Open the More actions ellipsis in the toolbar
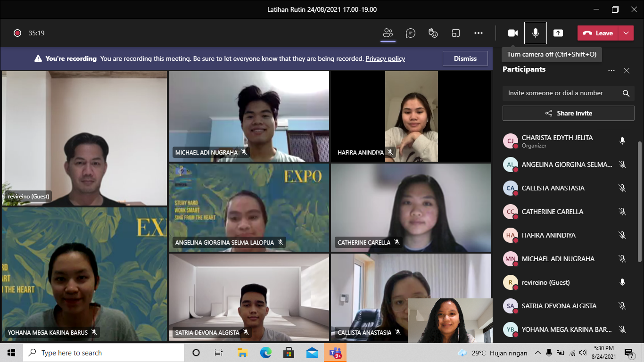This screenshot has width=644, height=362. (478, 33)
